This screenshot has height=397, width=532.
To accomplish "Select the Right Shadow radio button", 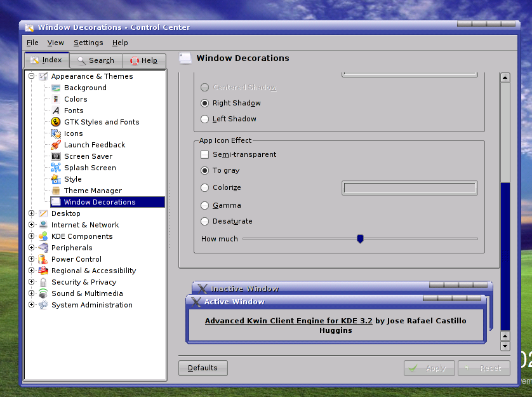I will (x=204, y=103).
